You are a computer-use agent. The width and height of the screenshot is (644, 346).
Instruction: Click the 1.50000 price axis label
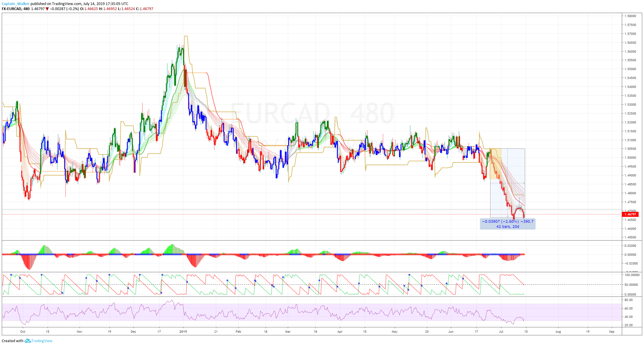630,158
